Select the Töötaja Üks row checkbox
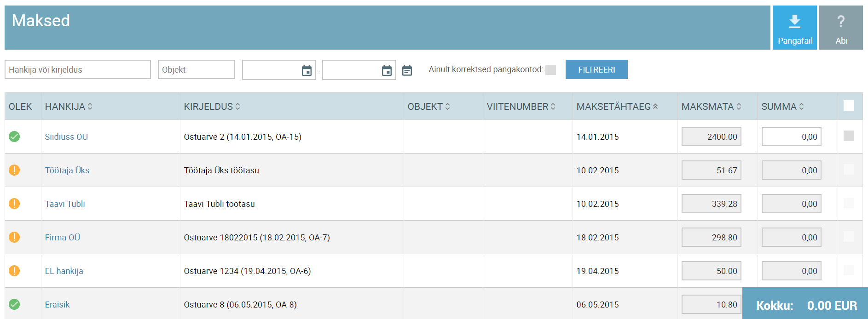 [849, 169]
